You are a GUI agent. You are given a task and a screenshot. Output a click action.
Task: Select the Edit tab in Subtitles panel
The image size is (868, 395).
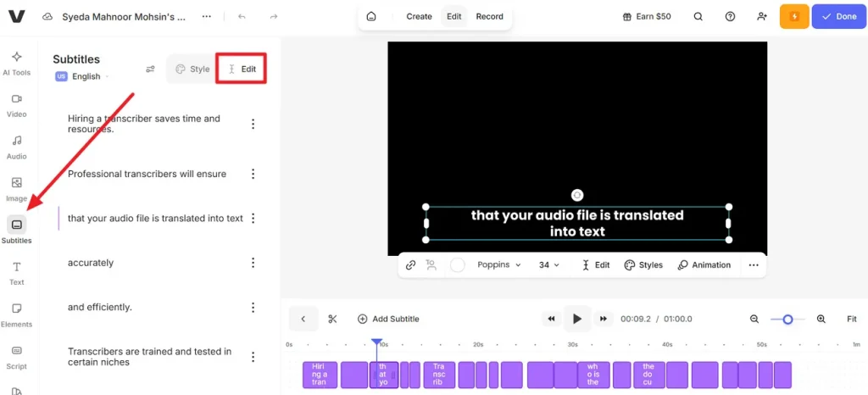pos(242,70)
